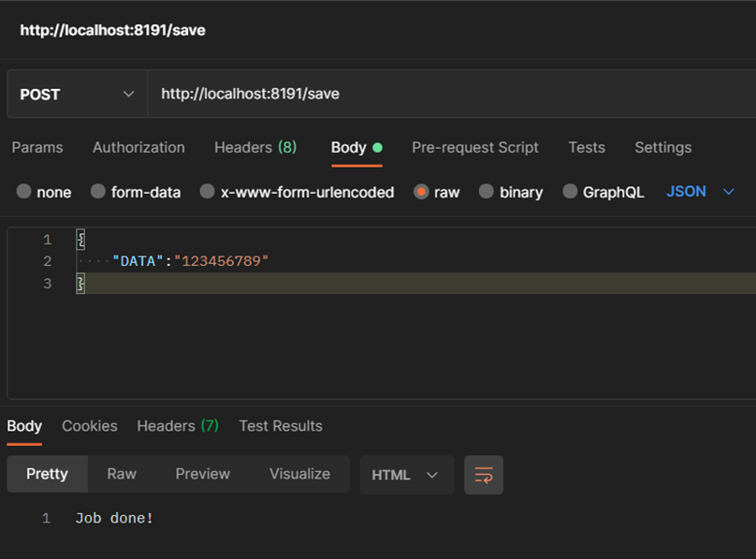This screenshot has height=559, width=756.
Task: Switch to the Params tab
Action: tap(37, 148)
